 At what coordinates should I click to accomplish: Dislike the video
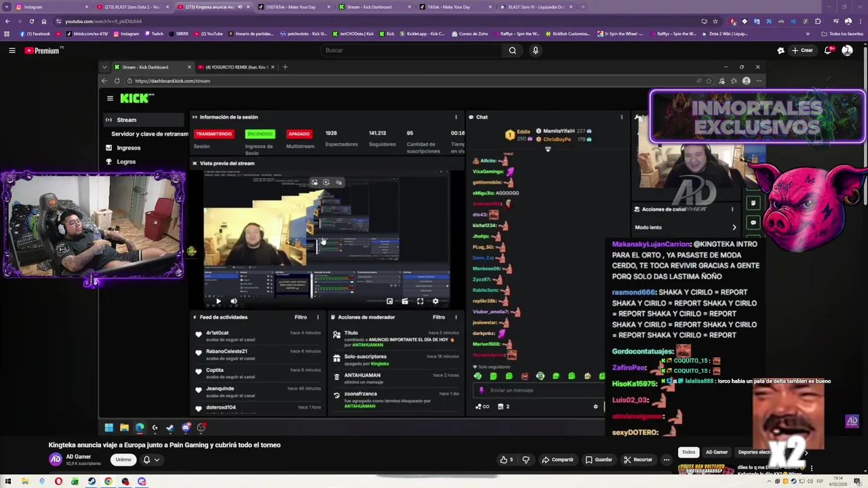coord(526,460)
